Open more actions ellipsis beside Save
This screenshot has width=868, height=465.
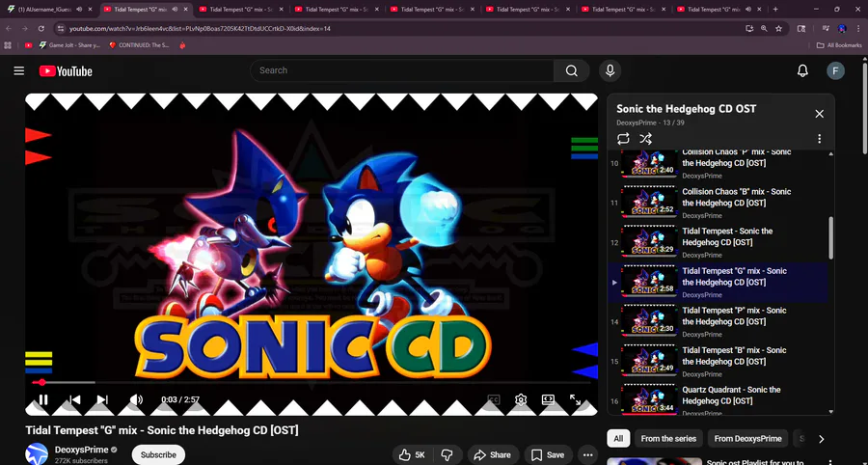tap(588, 455)
